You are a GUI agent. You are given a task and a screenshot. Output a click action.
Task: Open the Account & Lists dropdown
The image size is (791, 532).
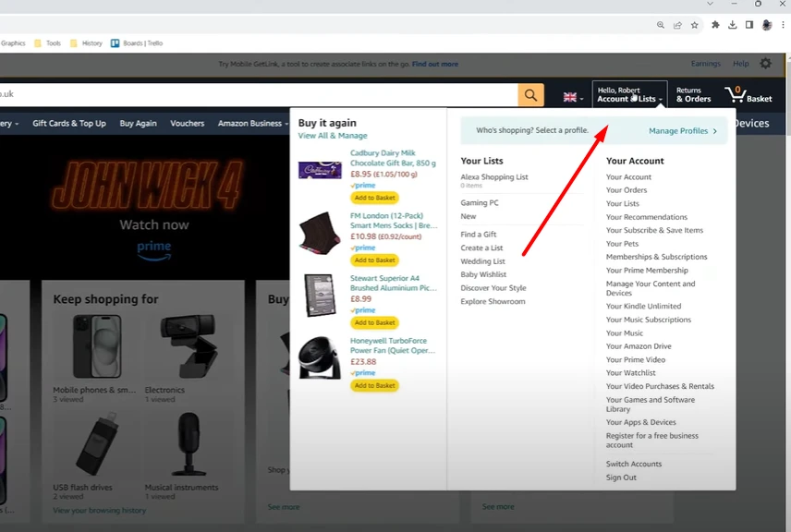629,94
